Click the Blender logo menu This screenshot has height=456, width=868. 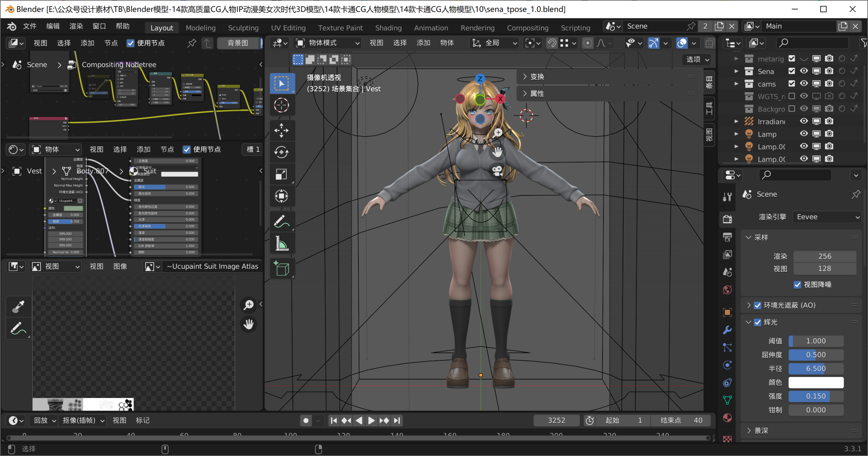point(12,26)
